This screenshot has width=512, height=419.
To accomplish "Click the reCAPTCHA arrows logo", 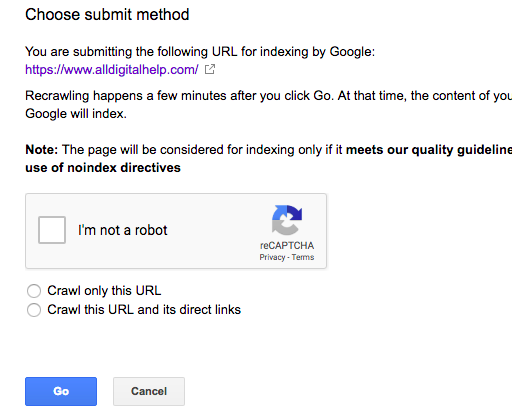I will tap(287, 220).
